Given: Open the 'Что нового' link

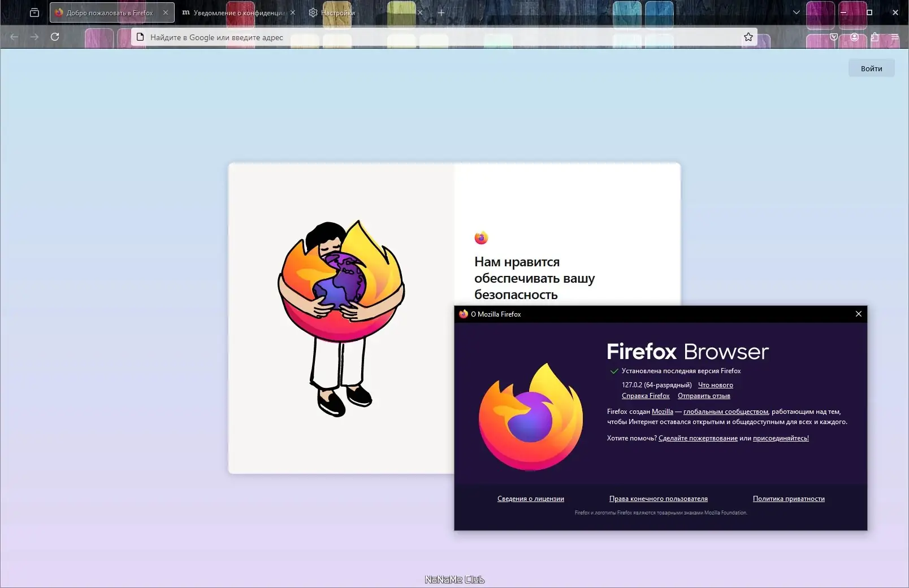Looking at the screenshot, I should click(x=715, y=385).
